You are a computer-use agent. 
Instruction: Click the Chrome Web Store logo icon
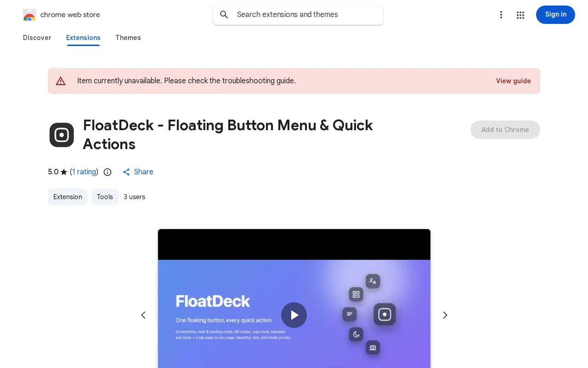tap(29, 15)
